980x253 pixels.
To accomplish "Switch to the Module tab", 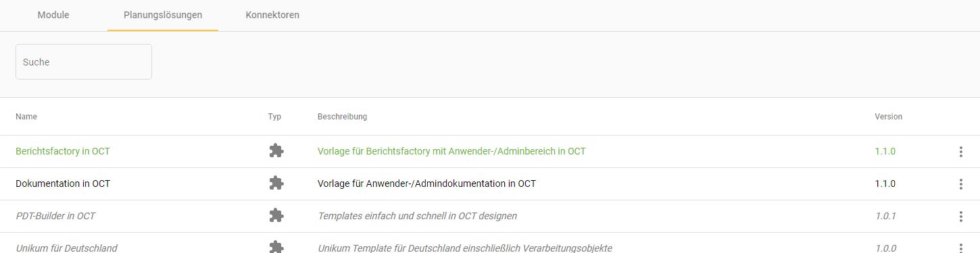I will [x=53, y=15].
